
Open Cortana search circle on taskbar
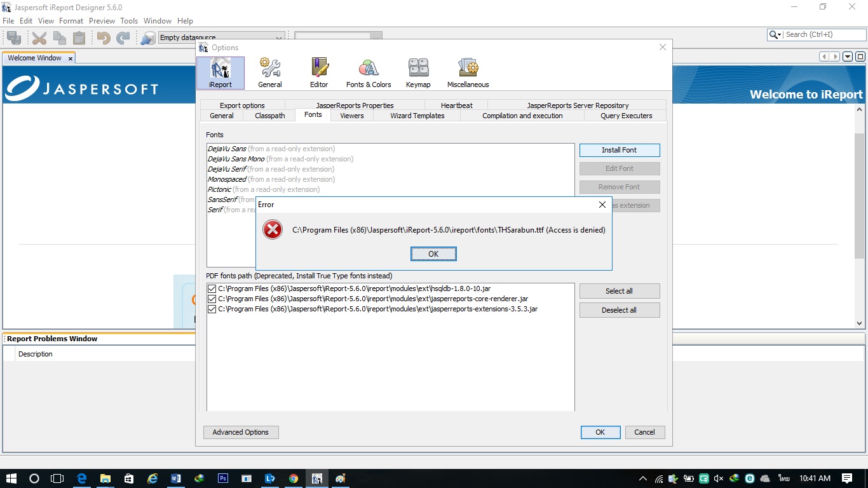34,478
